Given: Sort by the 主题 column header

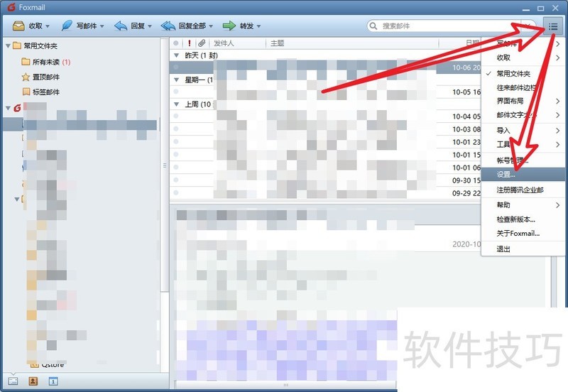Looking at the screenshot, I should [x=278, y=43].
